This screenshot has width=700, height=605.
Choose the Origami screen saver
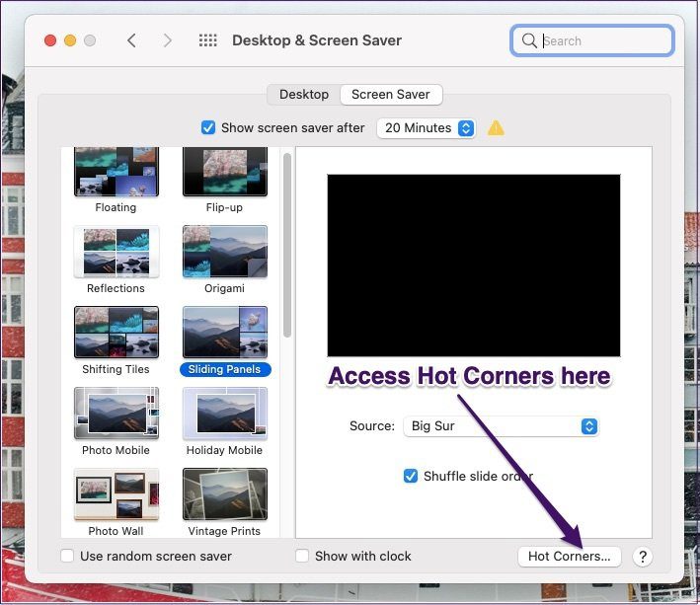224,252
